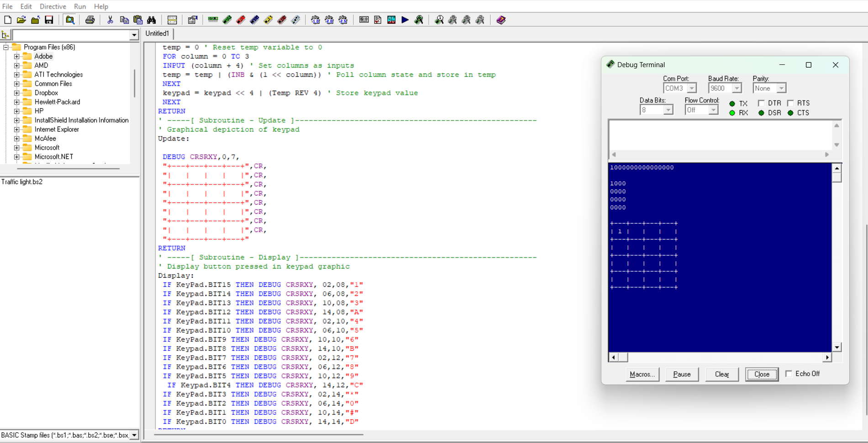Select the Common Files folder
The height and width of the screenshot is (443, 868).
[53, 84]
